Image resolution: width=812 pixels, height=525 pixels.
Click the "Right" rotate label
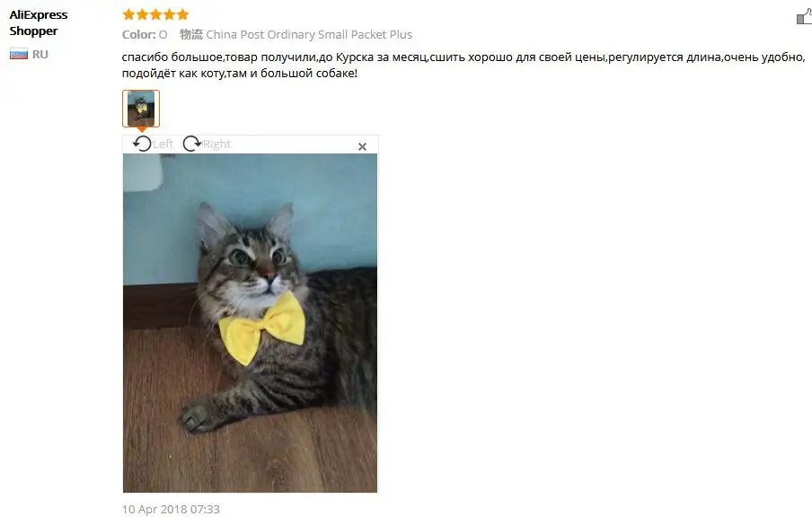coord(216,144)
